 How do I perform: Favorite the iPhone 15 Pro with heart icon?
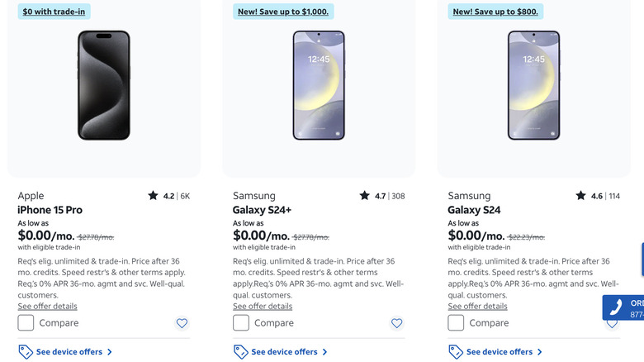pyautogui.click(x=182, y=323)
